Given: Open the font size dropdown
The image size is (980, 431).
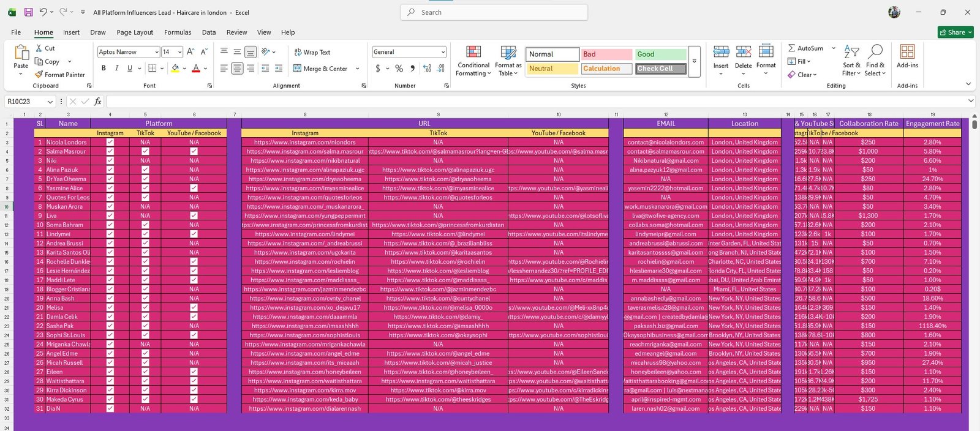Looking at the screenshot, I should [179, 52].
